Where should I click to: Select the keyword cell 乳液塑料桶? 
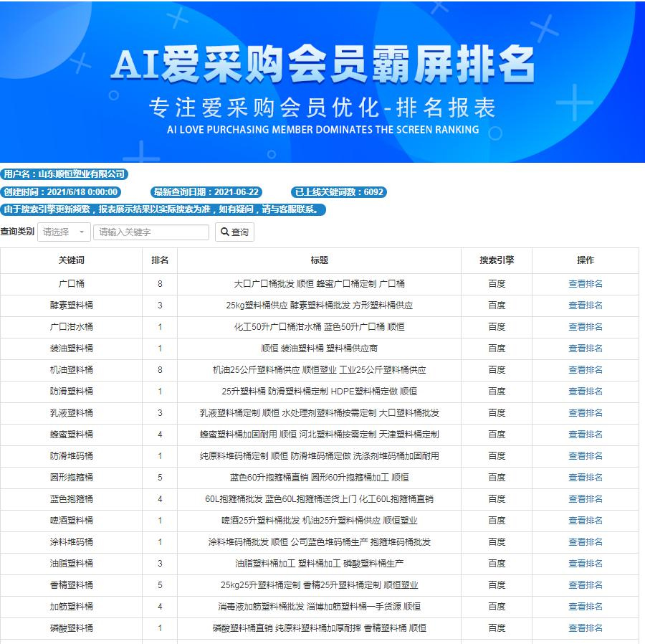[x=71, y=413]
